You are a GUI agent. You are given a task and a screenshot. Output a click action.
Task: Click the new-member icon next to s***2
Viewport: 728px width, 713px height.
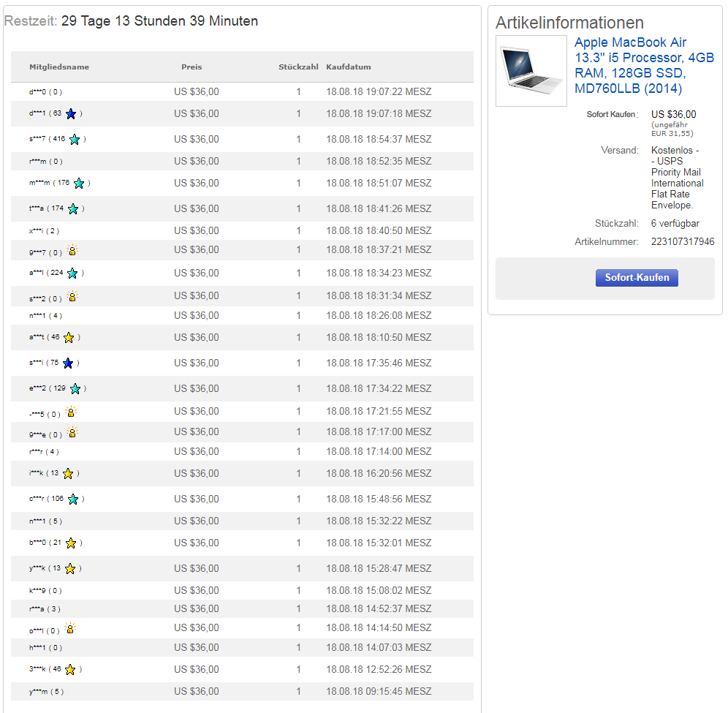72,297
